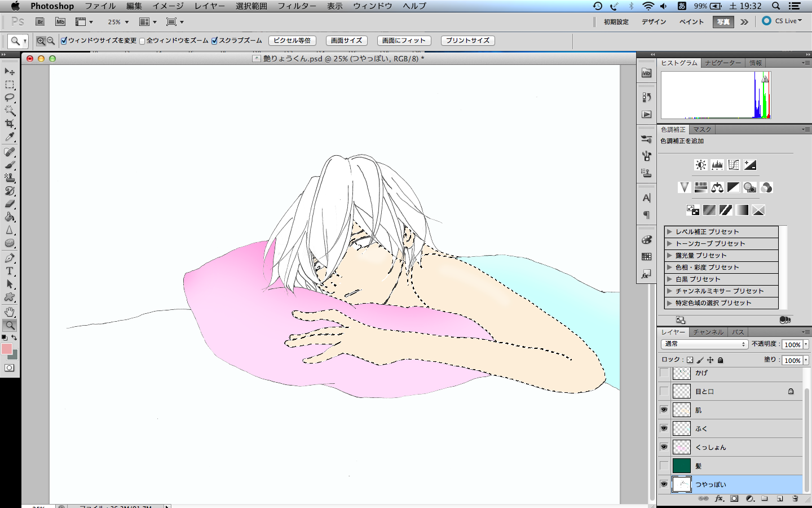
Task: Click the 画面にフィット button
Action: point(404,41)
